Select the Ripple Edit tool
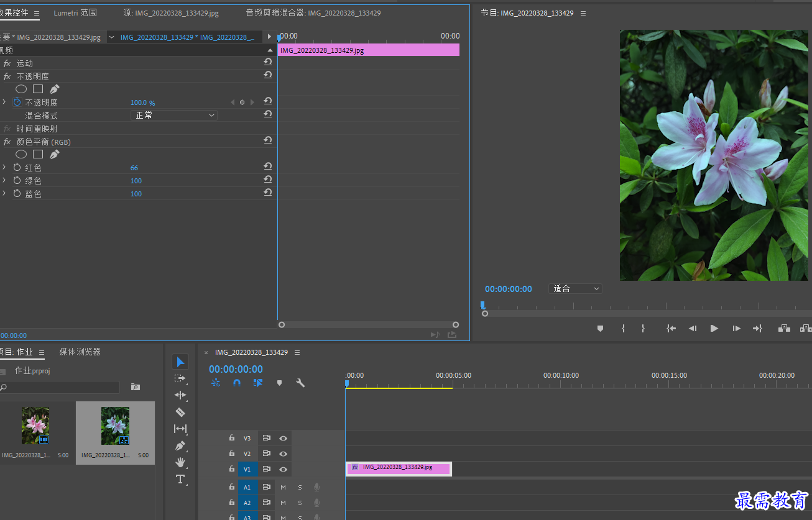This screenshot has height=520, width=812. tap(180, 395)
